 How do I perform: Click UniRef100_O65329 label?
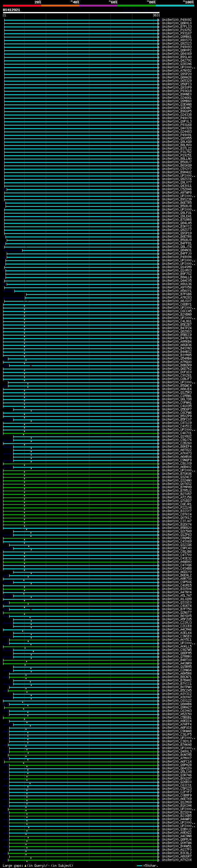[176, 81]
